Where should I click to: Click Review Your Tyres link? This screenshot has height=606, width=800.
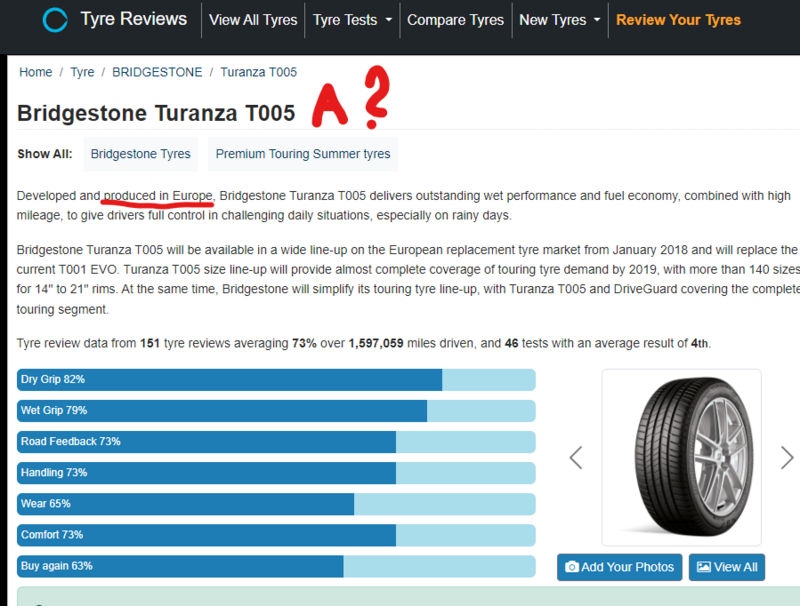678,20
